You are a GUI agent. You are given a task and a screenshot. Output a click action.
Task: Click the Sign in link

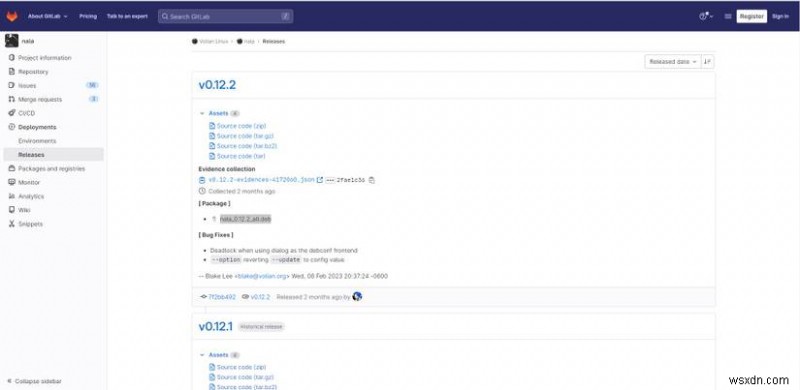780,16
